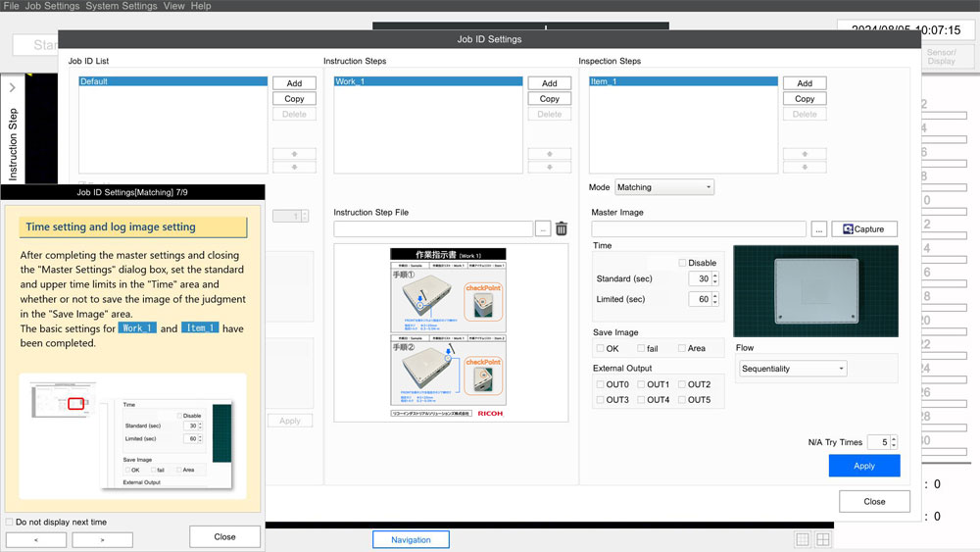980x552 pixels.
Task: Open browse button for Instruction Step File
Action: (x=543, y=228)
